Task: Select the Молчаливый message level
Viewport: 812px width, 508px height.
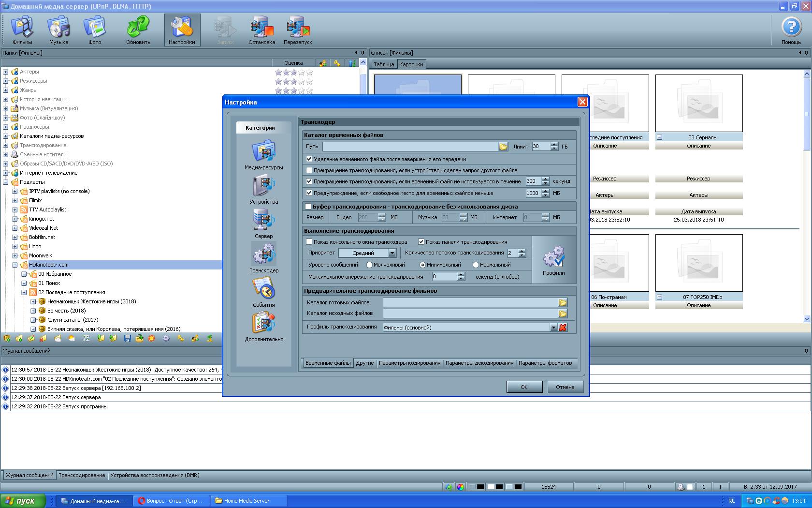Action: (370, 265)
